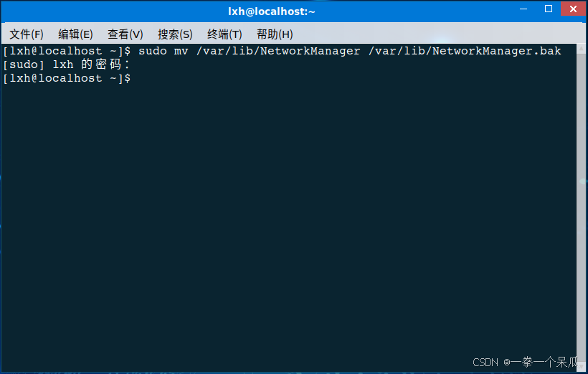The image size is (588, 374).
Task: Click the source path /var/lib/NetworkManager
Action: pyautogui.click(x=278, y=51)
